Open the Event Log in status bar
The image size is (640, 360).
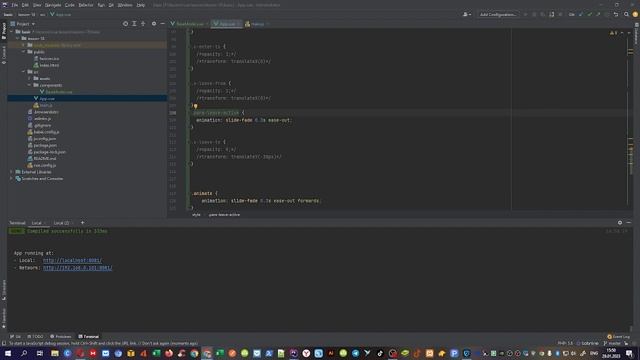(x=618, y=337)
